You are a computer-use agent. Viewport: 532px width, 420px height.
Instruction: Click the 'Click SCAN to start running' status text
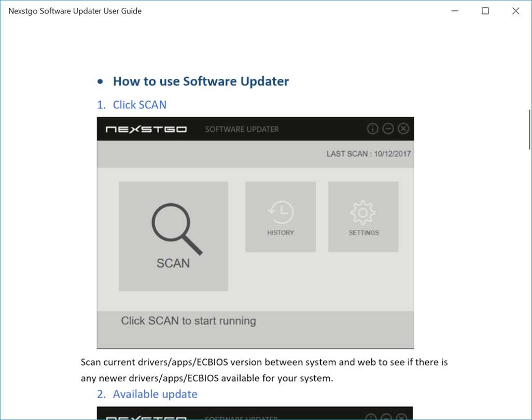pos(189,321)
